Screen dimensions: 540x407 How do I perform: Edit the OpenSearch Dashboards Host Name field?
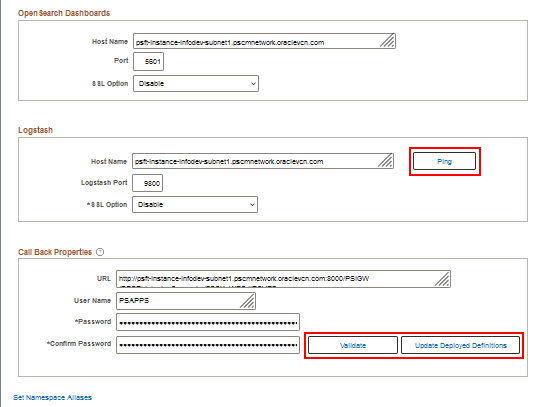coord(264,41)
